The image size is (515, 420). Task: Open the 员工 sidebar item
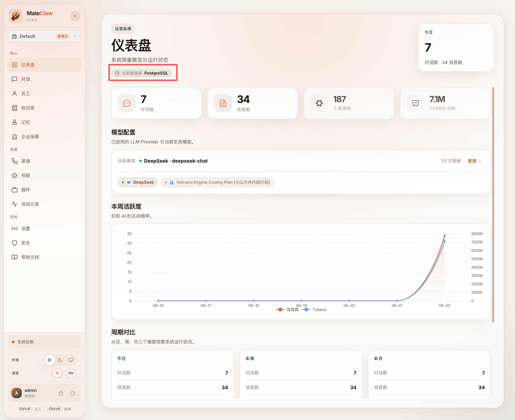click(x=44, y=93)
